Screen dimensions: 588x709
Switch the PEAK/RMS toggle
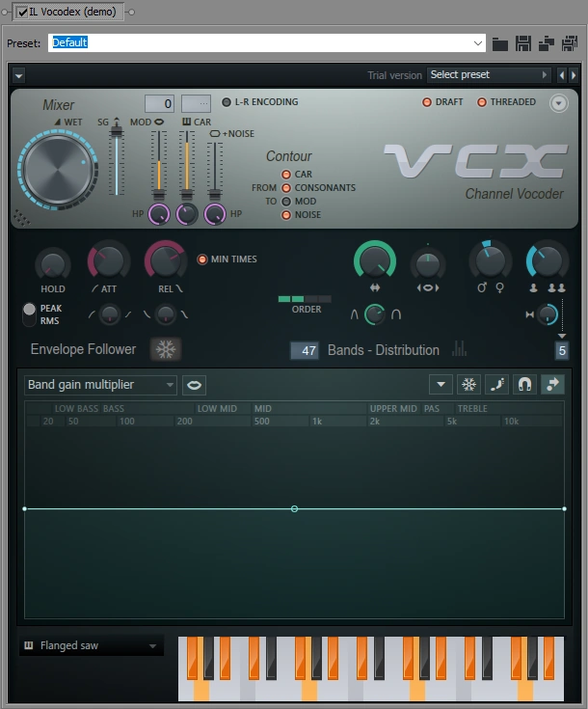point(29,314)
